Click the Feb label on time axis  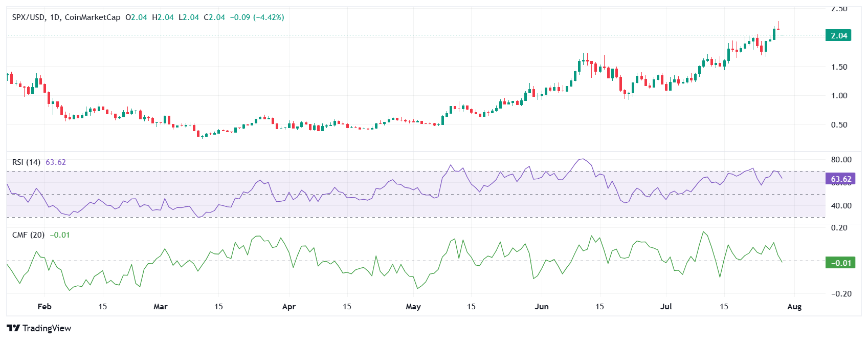[x=44, y=307]
